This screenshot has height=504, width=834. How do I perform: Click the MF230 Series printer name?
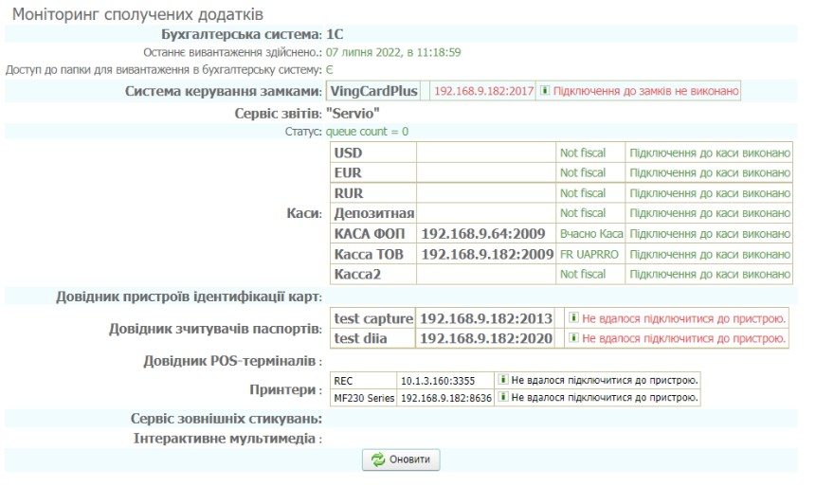(364, 398)
